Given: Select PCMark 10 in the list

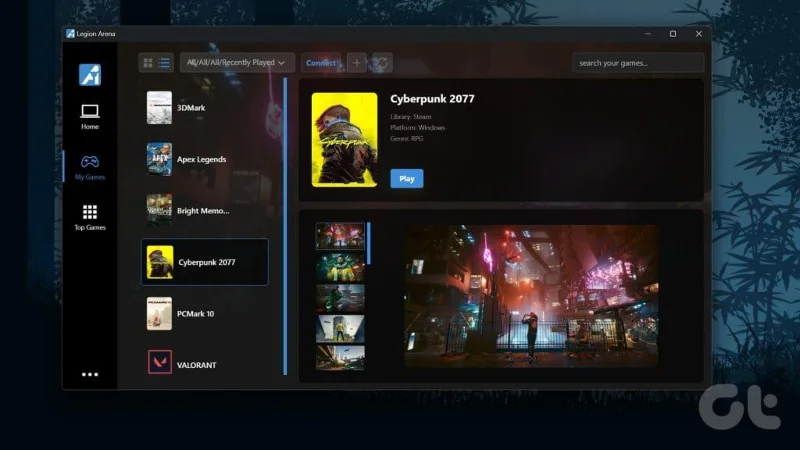Looking at the screenshot, I should click(x=205, y=314).
